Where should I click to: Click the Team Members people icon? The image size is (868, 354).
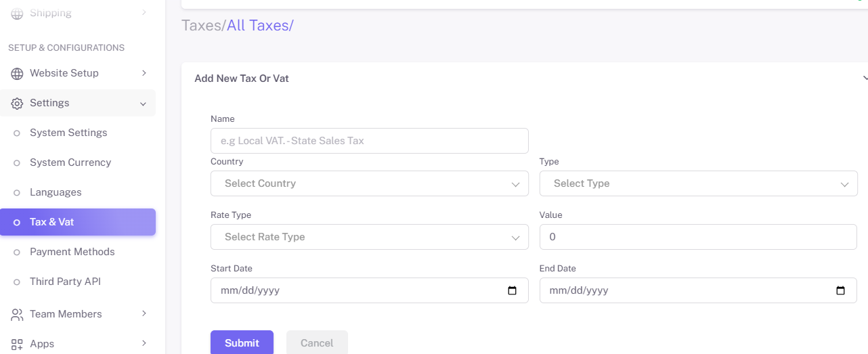point(17,314)
